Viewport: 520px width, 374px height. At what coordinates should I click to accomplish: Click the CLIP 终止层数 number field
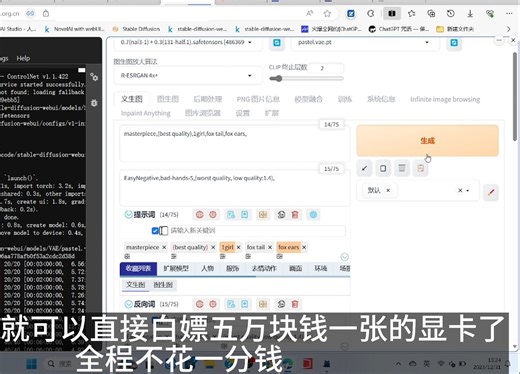click(326, 68)
